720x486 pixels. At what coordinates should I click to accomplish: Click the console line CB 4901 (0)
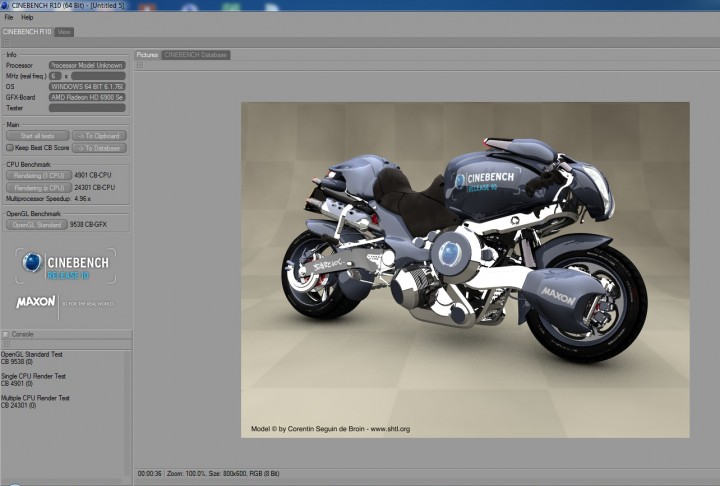(x=17, y=383)
